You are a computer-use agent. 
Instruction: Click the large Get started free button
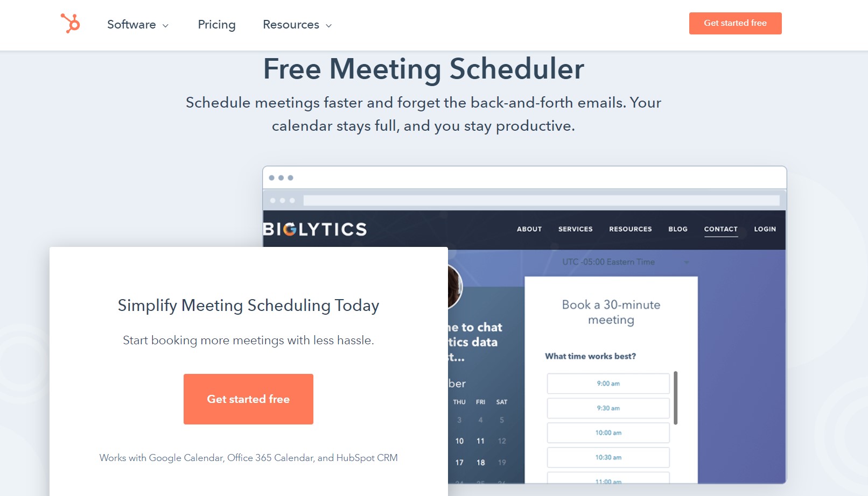click(248, 399)
